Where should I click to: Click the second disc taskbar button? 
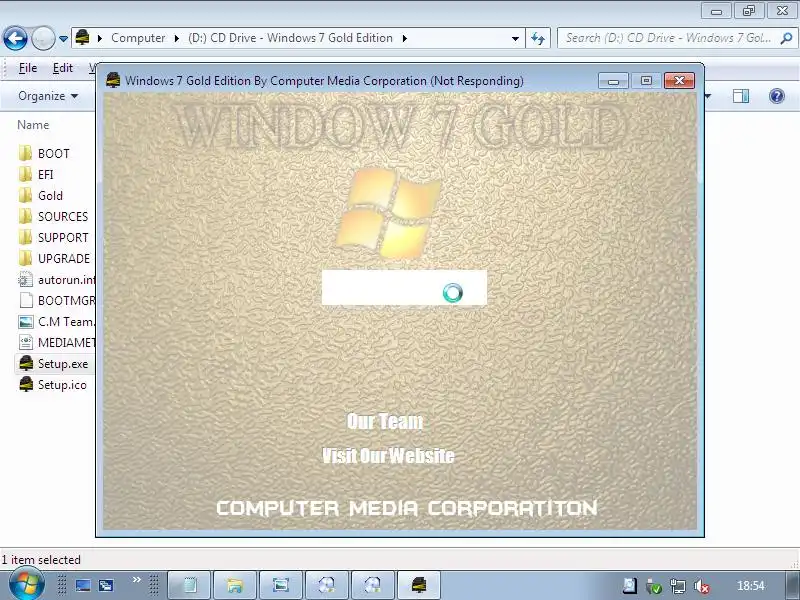[372, 585]
